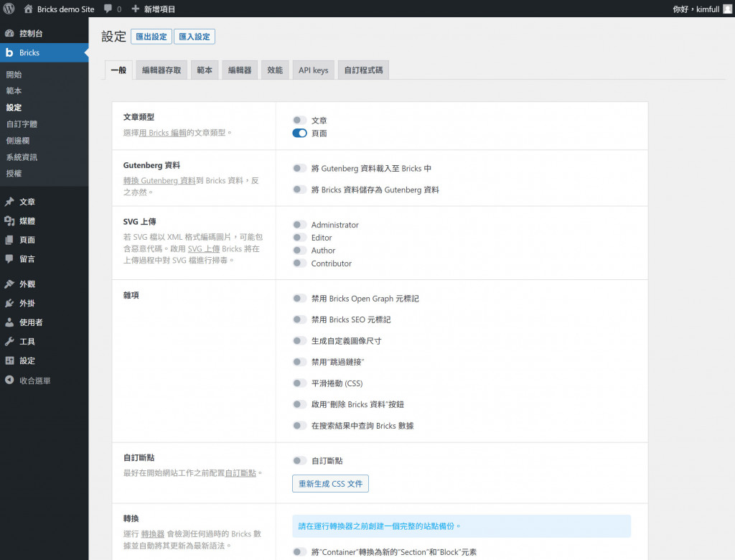Enable SVG upload for Editor

[299, 238]
